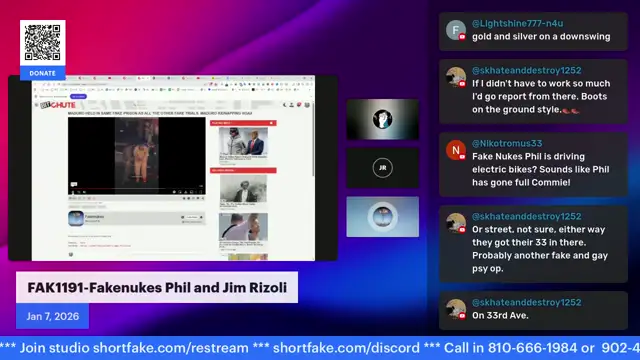This screenshot has width=640, height=360.
Task: Click the Subscribe button on Fakenukes channel
Action: tap(191, 217)
